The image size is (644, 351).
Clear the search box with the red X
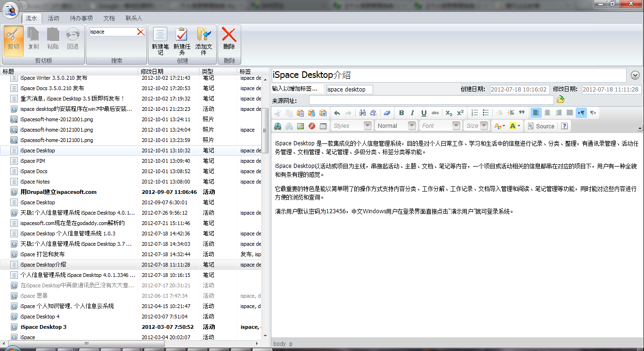pyautogui.click(x=140, y=32)
